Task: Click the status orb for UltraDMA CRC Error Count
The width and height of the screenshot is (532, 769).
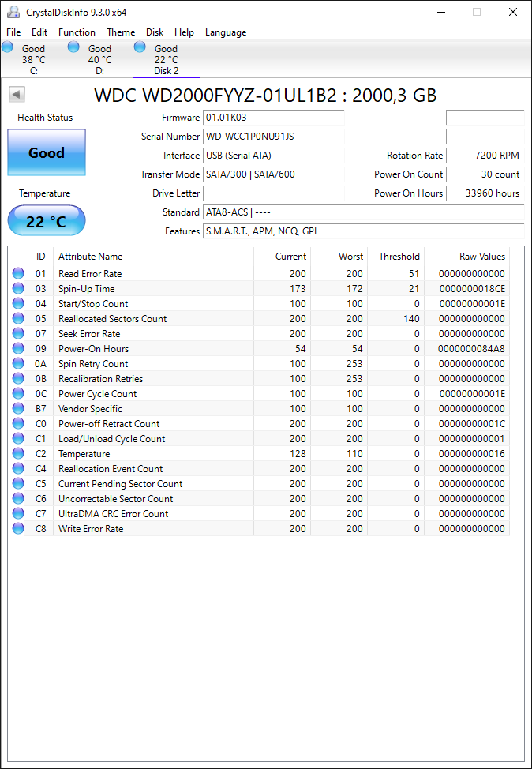Action: pyautogui.click(x=18, y=513)
